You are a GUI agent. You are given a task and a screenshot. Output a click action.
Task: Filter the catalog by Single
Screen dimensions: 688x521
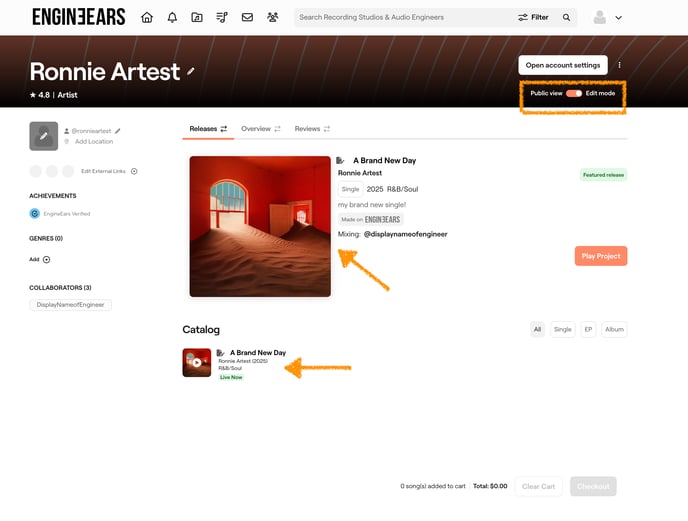coord(563,329)
